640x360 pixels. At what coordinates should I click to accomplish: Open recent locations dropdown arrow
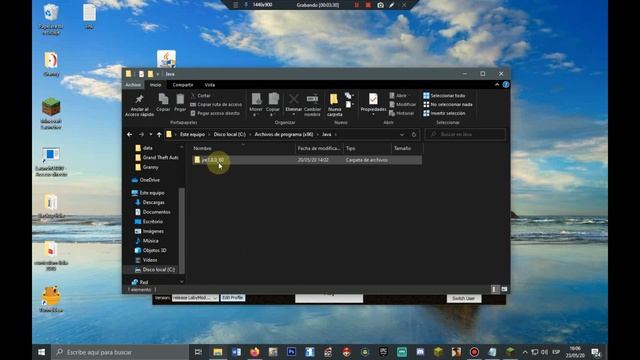point(151,134)
